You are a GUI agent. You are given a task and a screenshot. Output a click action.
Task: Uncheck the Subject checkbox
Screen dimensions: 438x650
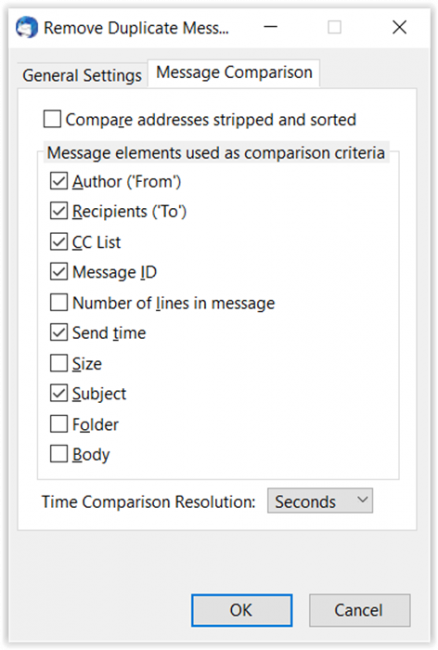[59, 394]
